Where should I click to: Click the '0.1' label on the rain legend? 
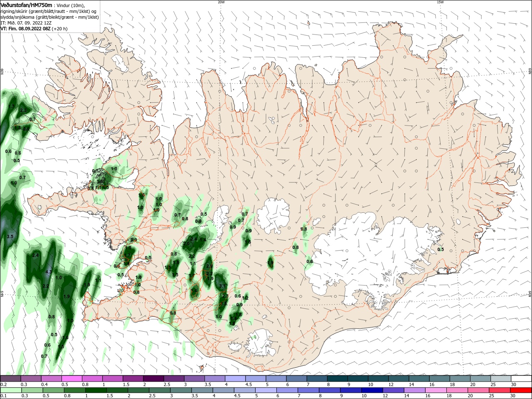(3, 396)
